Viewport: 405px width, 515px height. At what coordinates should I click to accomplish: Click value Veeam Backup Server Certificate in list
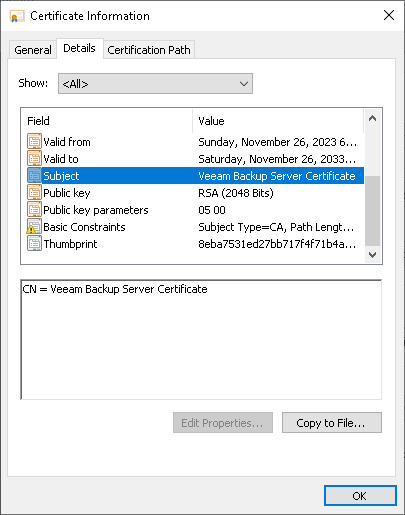277,176
